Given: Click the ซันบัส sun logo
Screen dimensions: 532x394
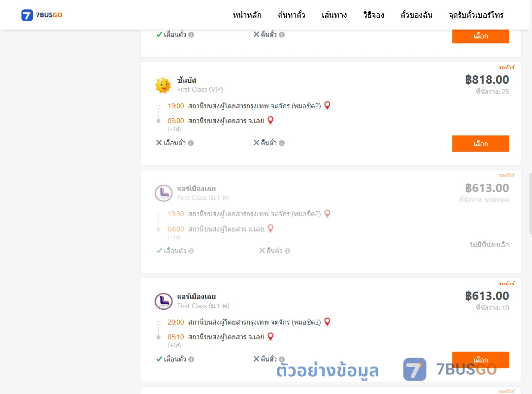Looking at the screenshot, I should pyautogui.click(x=163, y=85).
